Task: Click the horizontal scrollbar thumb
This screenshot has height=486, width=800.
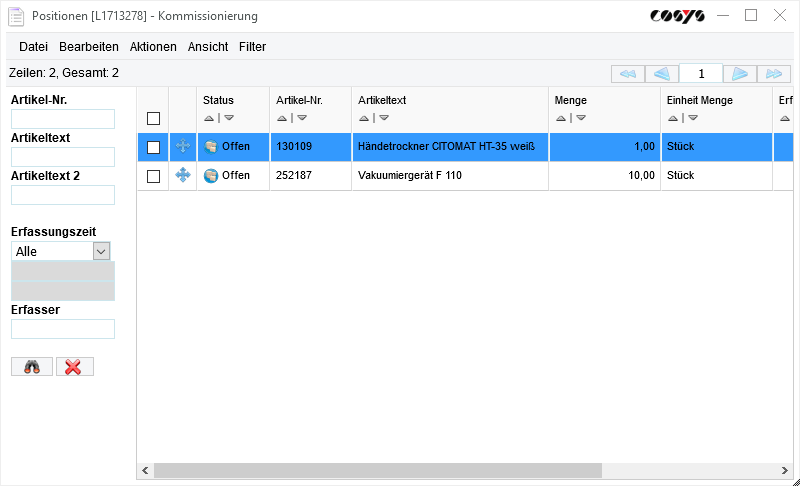Action: coord(377,470)
